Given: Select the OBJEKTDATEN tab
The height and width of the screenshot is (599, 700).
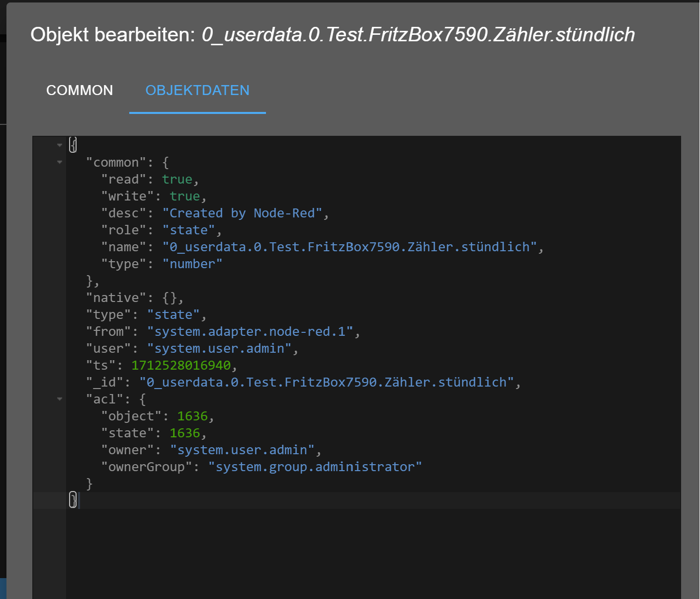Looking at the screenshot, I should [197, 90].
